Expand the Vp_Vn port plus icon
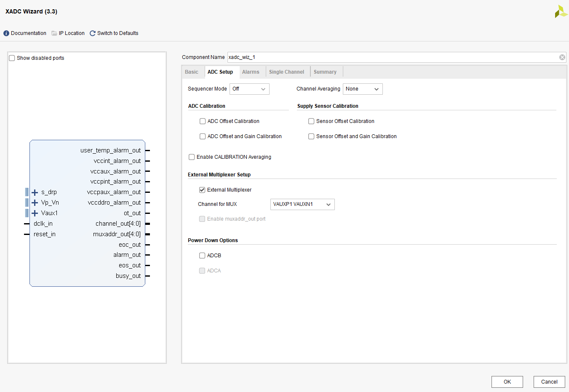 point(35,203)
